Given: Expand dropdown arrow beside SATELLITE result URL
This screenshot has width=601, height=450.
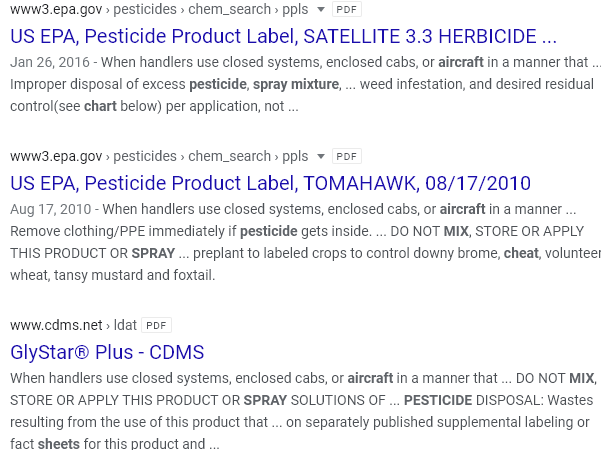Looking at the screenshot, I should [x=321, y=10].
